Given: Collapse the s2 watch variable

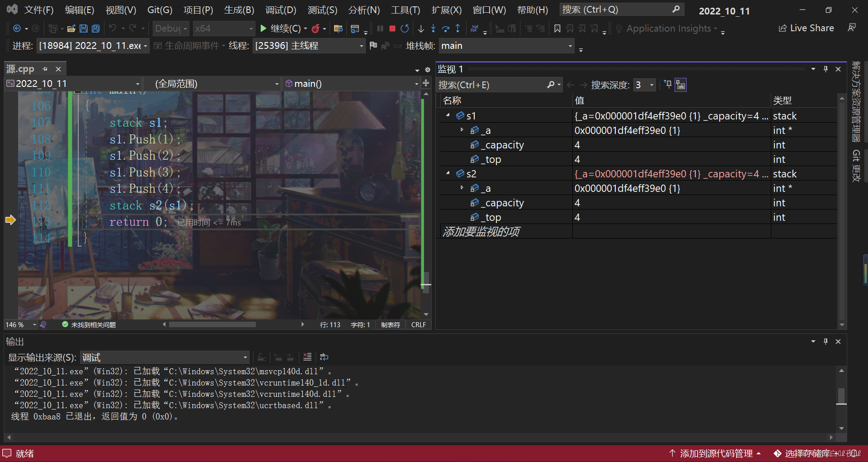Looking at the screenshot, I should (448, 173).
